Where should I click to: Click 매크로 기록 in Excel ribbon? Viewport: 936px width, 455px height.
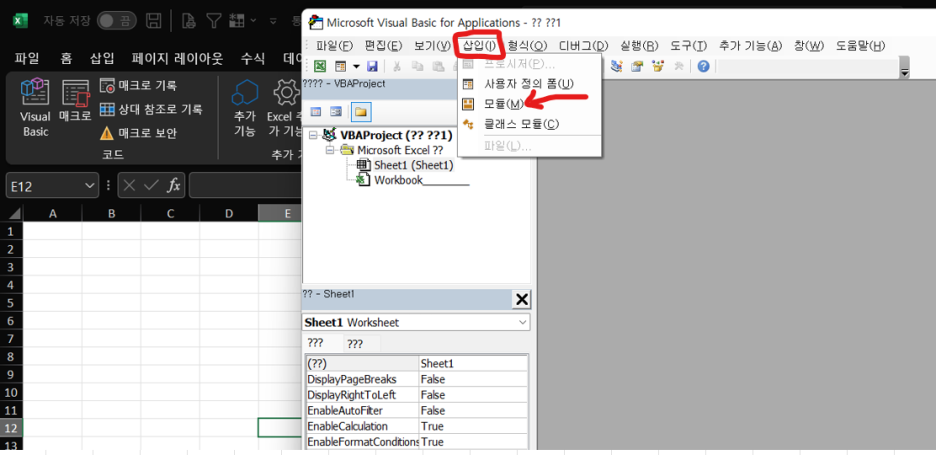click(x=138, y=86)
